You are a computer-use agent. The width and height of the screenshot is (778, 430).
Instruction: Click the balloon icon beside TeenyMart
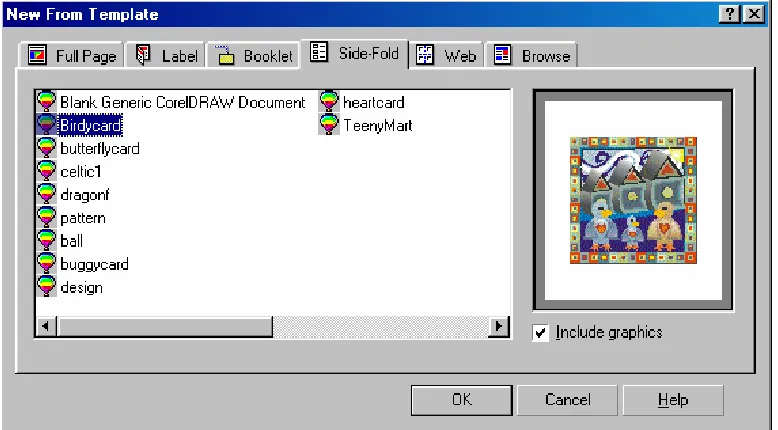[329, 124]
